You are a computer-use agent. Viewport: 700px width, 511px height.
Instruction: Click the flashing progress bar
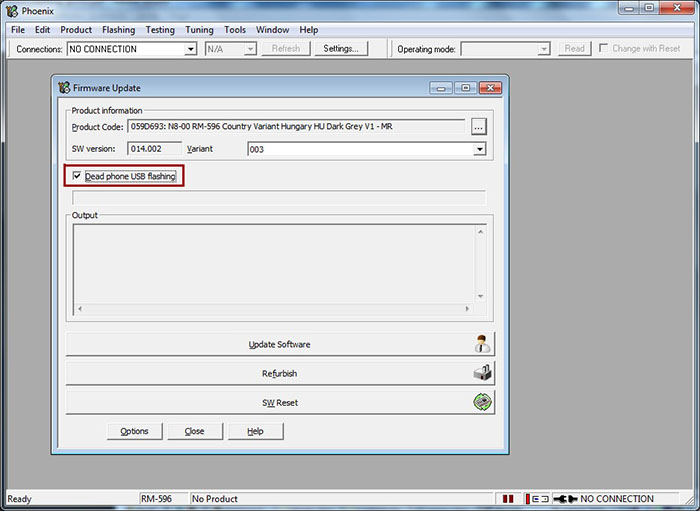(x=279, y=198)
